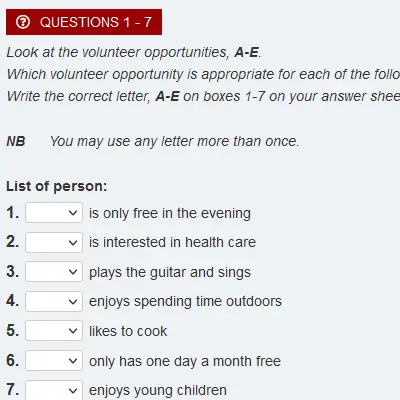Click 'You may use any letter more than once'
Viewport: 400px width, 400px height.
[x=174, y=141]
